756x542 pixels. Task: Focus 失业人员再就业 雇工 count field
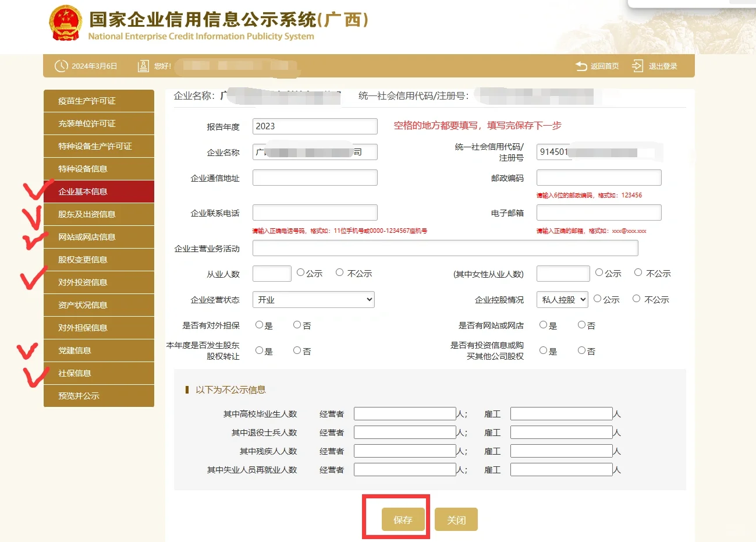coord(562,470)
